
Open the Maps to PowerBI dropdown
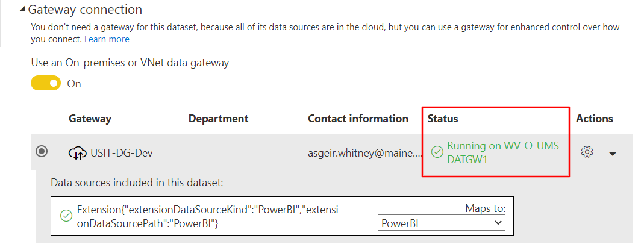point(441,223)
